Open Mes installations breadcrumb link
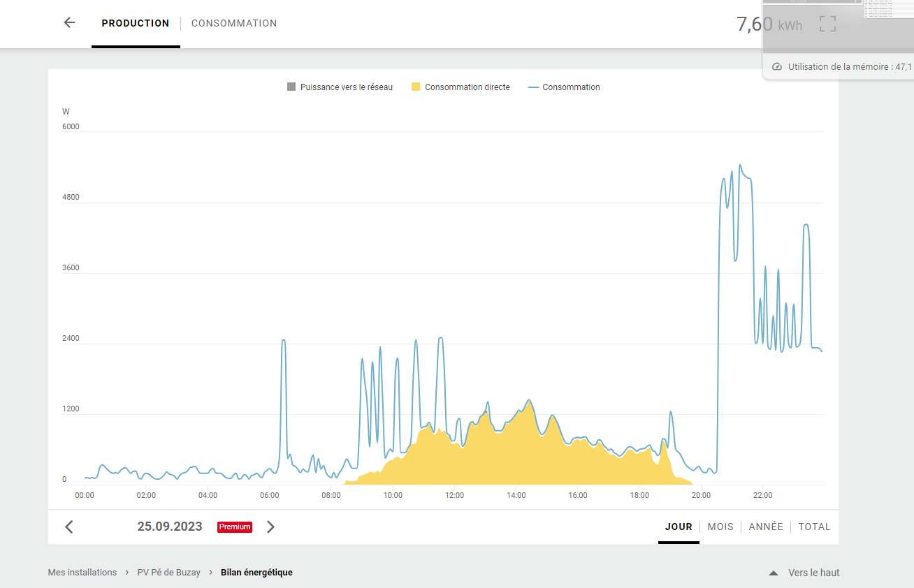This screenshot has width=914, height=588. tap(82, 573)
